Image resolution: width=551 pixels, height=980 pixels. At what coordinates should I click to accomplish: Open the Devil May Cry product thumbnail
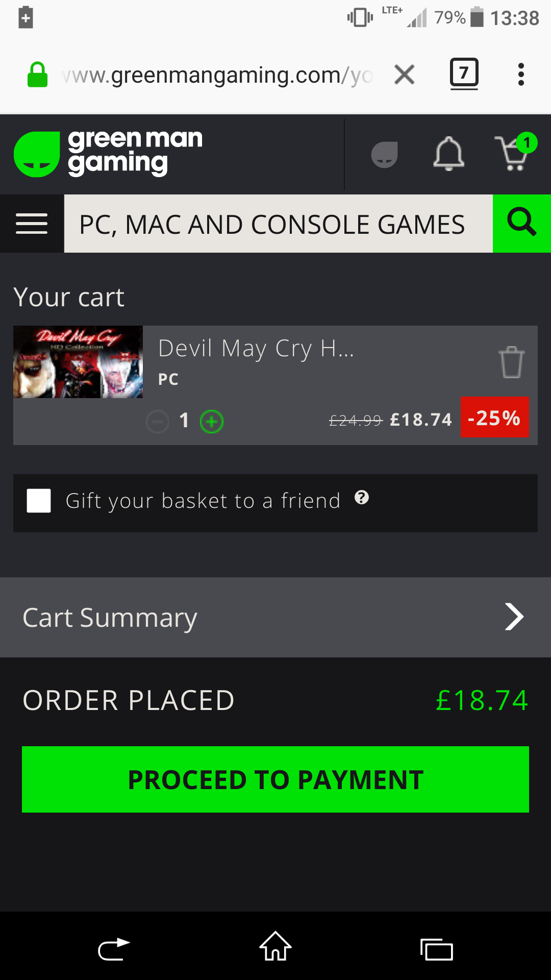(78, 362)
